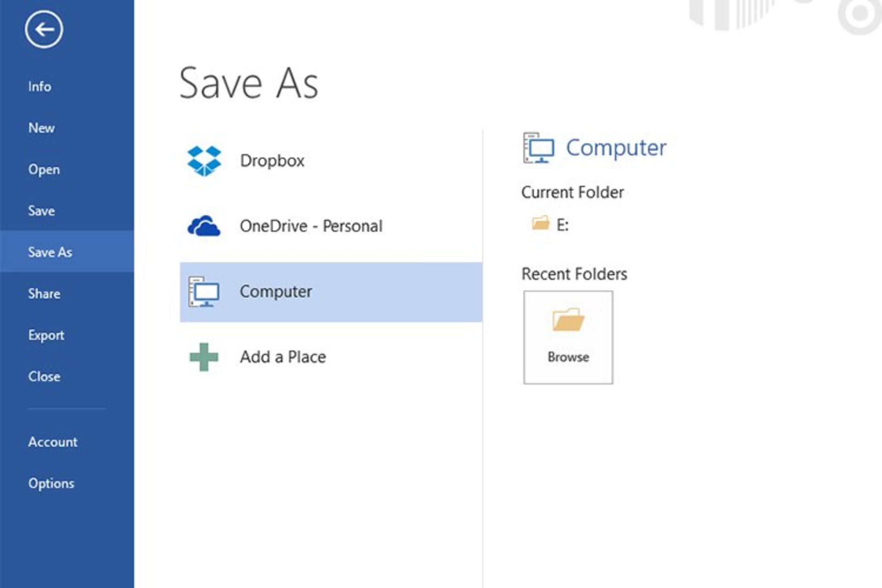Open the Share page

point(44,294)
